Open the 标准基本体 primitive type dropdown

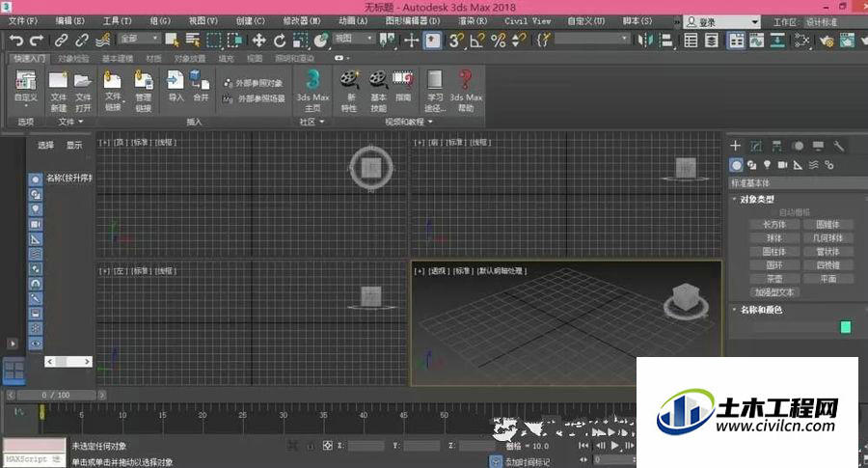click(x=798, y=182)
